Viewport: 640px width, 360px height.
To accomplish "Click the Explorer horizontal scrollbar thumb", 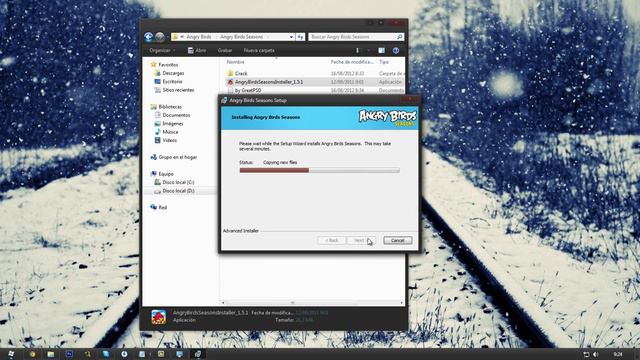I will [x=292, y=303].
